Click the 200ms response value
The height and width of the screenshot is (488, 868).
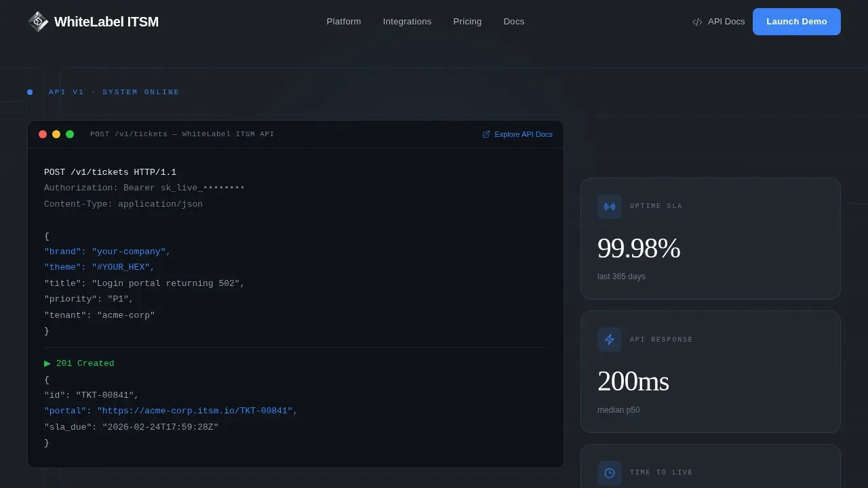click(633, 382)
